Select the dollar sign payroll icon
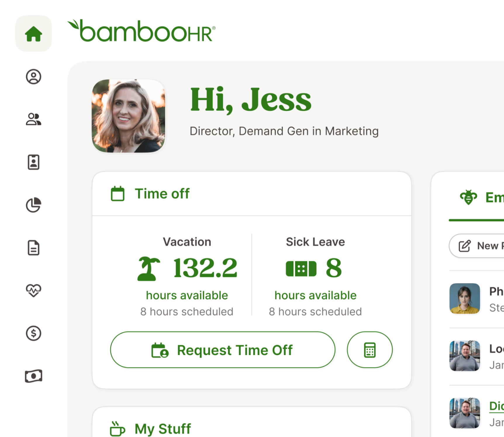 [33, 333]
